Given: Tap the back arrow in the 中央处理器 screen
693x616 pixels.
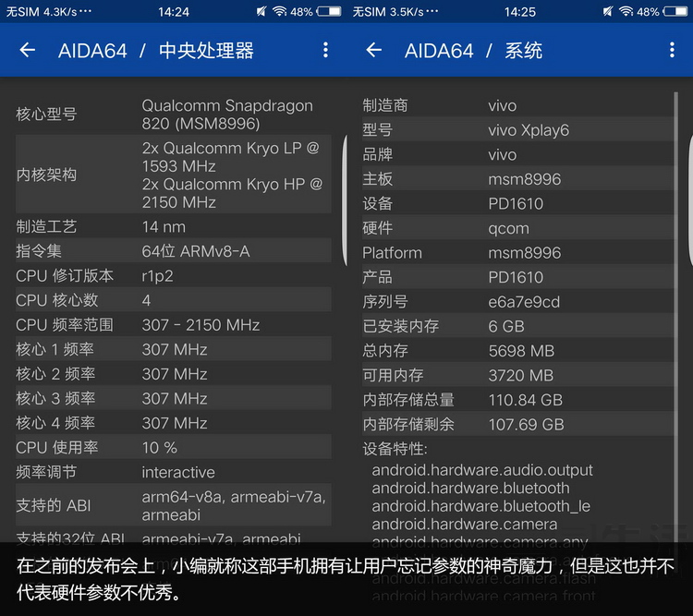Looking at the screenshot, I should (x=28, y=50).
